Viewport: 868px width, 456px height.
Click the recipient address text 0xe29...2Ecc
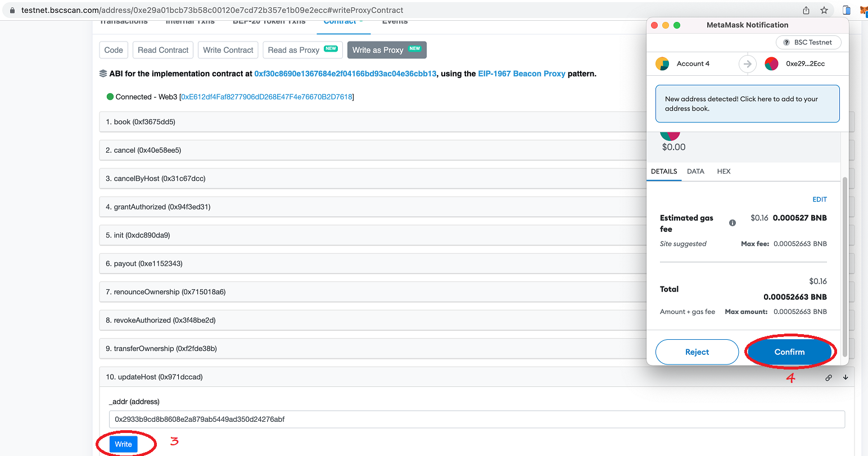click(x=806, y=64)
